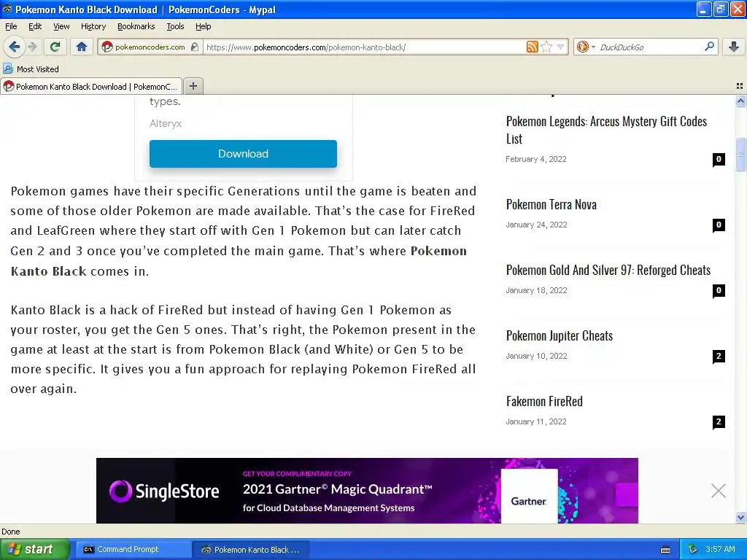
Task: Click the URL address field
Action: tap(365, 47)
